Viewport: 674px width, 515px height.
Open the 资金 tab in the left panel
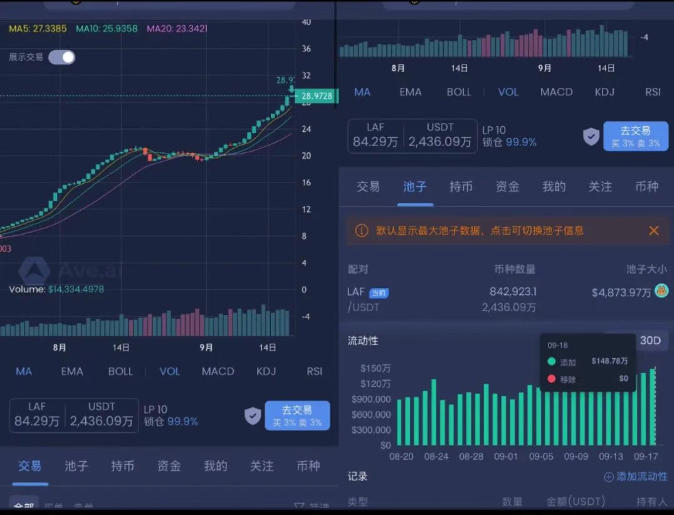169,466
